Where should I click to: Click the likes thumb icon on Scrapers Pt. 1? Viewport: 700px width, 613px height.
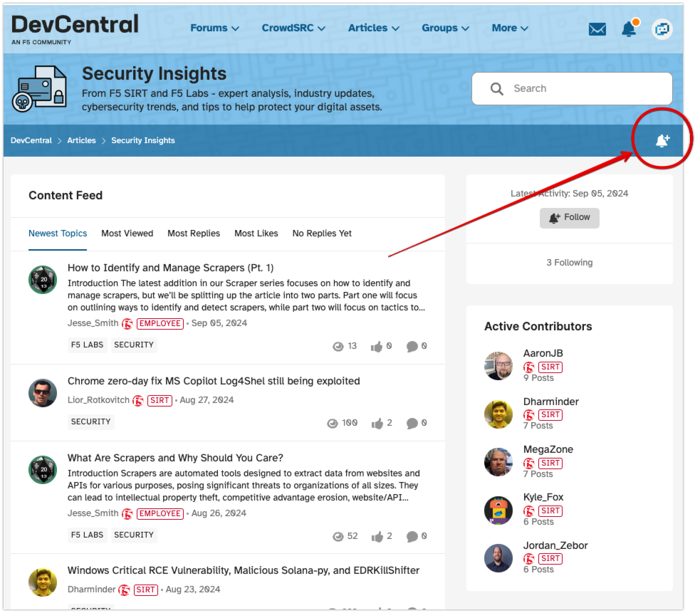(376, 347)
